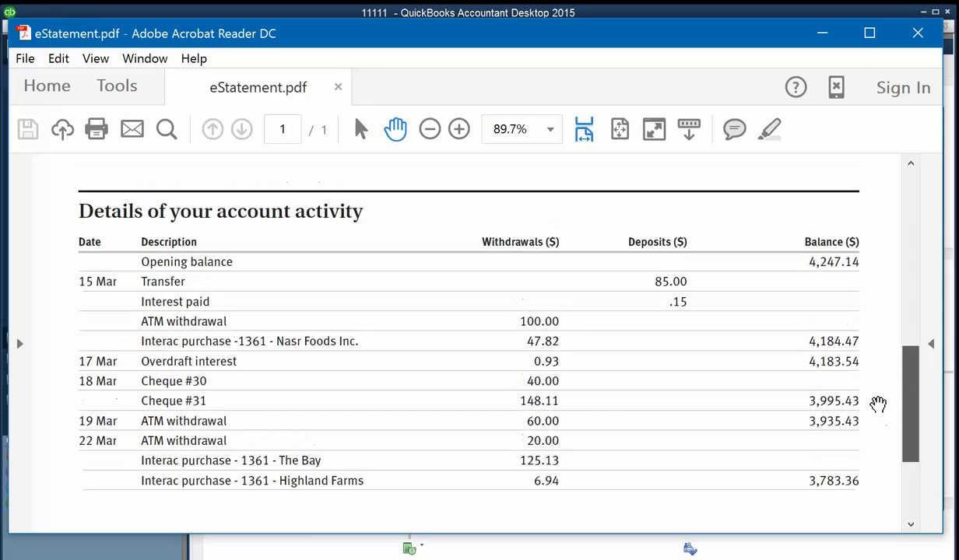
Task: Open the Read Mode keyboard-download icon
Action: [689, 129]
